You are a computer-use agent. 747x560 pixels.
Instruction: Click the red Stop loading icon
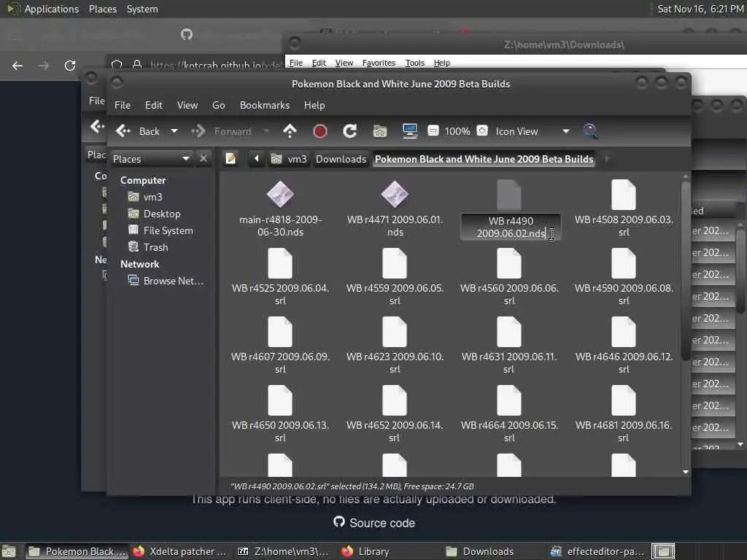tap(320, 131)
